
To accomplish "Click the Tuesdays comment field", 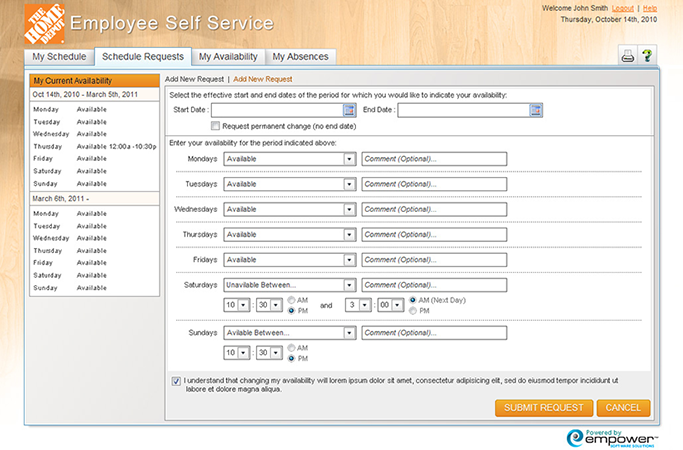I will (434, 184).
